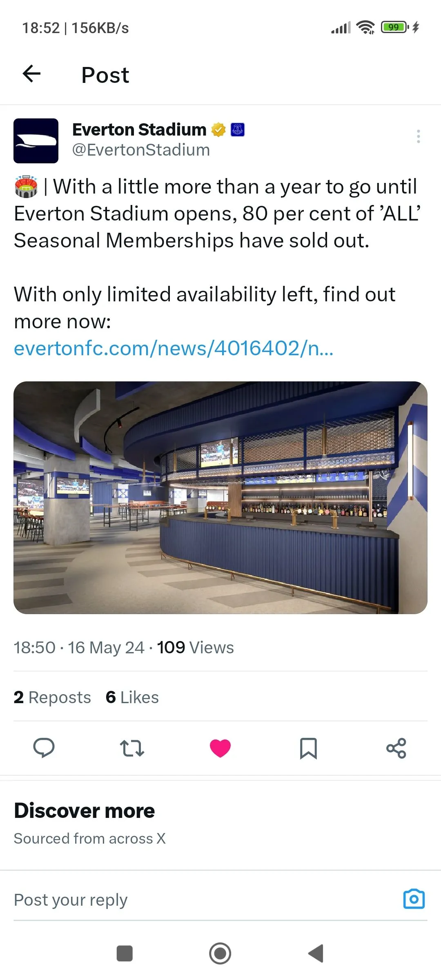Tap the Everton crest affiliation badge
Image resolution: width=441 pixels, height=980 pixels.
coord(238,130)
